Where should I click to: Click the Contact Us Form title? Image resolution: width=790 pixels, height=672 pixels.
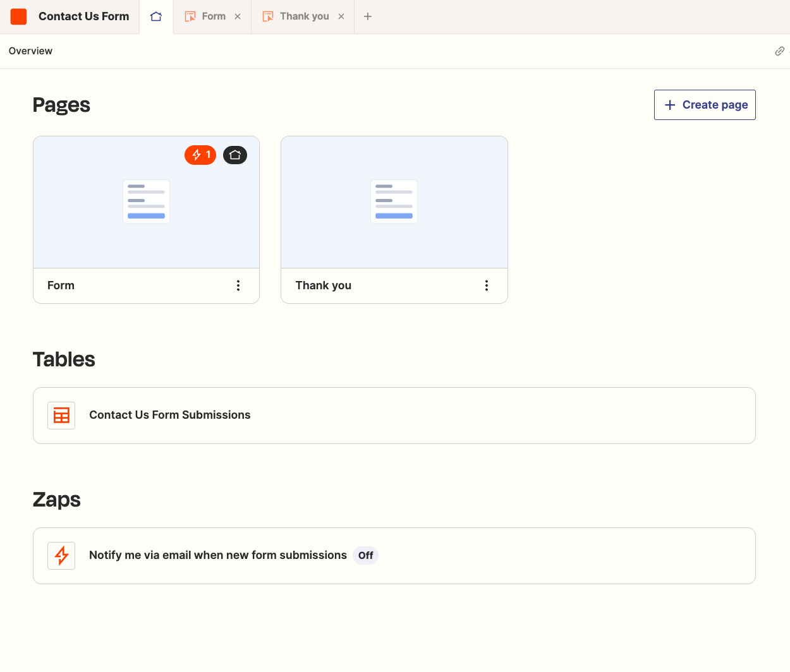(83, 16)
